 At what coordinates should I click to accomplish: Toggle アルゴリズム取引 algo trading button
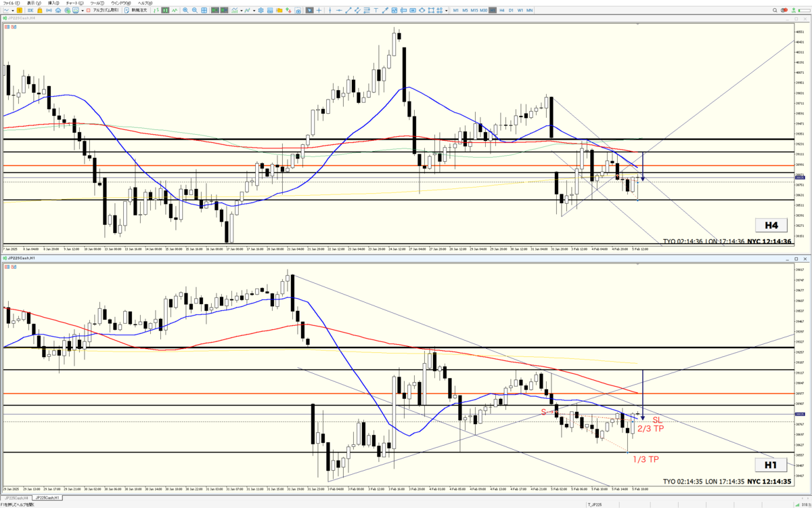(102, 10)
